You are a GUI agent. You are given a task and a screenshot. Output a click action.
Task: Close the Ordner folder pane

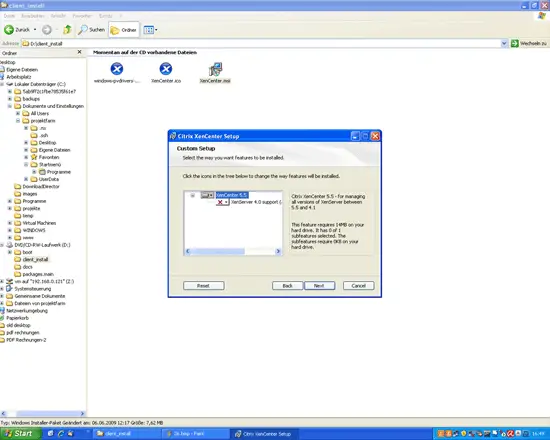tap(79, 52)
